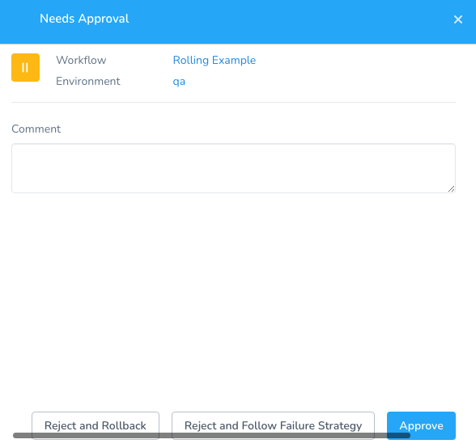Close the Needs Approval dialog
This screenshot has height=448, width=476.
[458, 19]
